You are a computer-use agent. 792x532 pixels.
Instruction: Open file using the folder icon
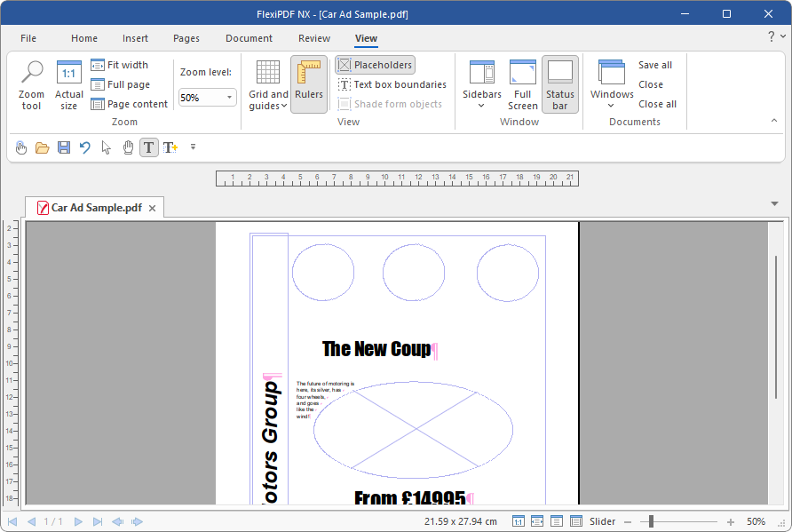[42, 147]
